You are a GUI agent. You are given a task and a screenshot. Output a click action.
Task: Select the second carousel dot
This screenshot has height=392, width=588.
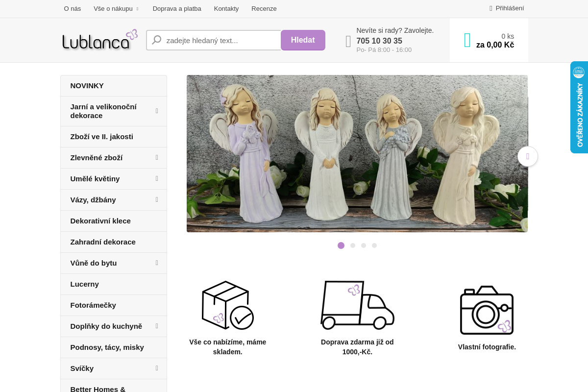coord(353,245)
